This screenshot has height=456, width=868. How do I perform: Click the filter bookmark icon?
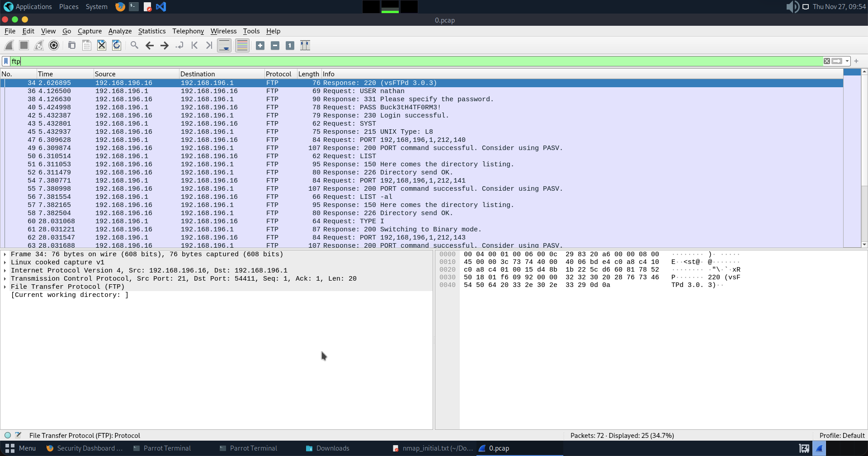6,61
